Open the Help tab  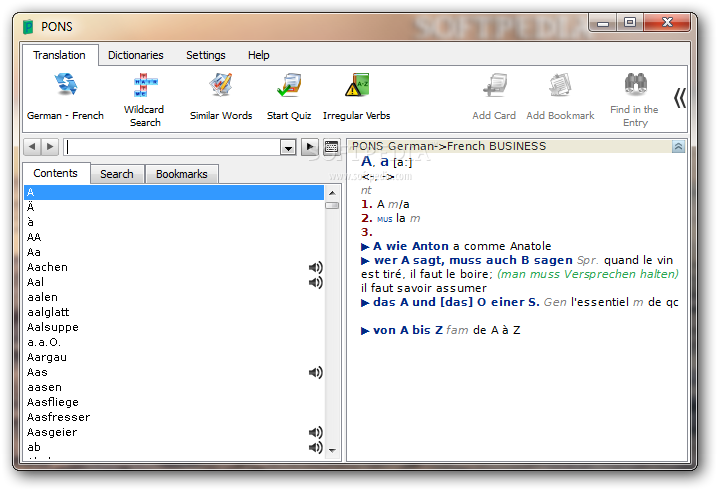tap(259, 55)
